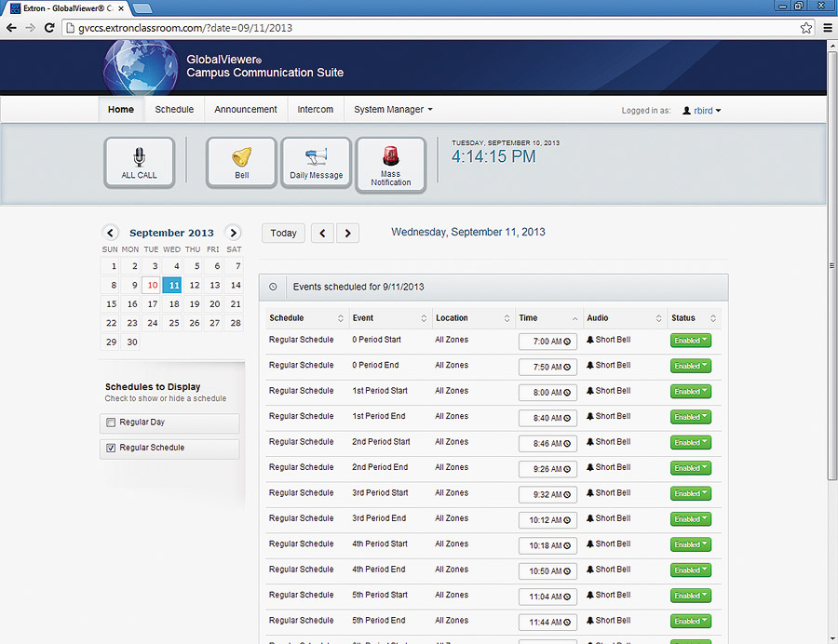
Task: Ring the Bell button
Action: (241, 163)
